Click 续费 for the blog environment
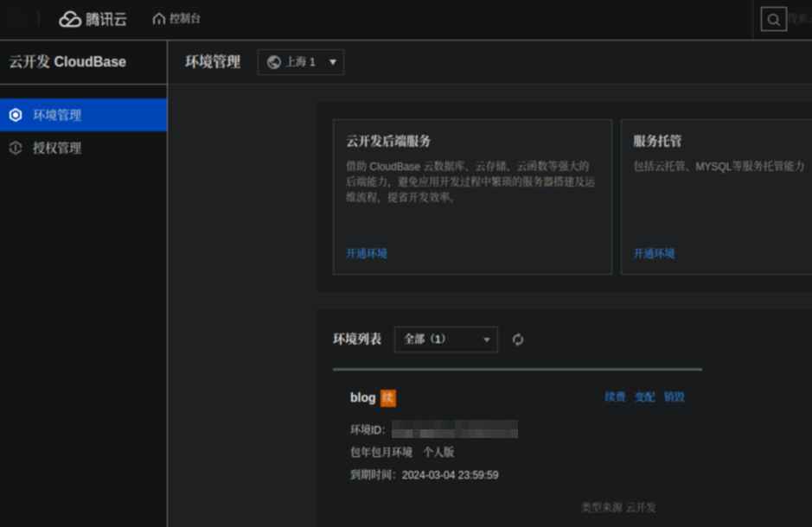 (615, 397)
